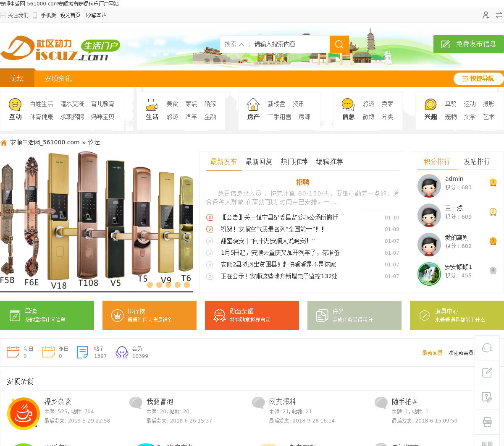Screen dimensions: 504x446
Task: Open post 关于镇宁县纪委县监委办公场所搬迁
Action: click(279, 217)
